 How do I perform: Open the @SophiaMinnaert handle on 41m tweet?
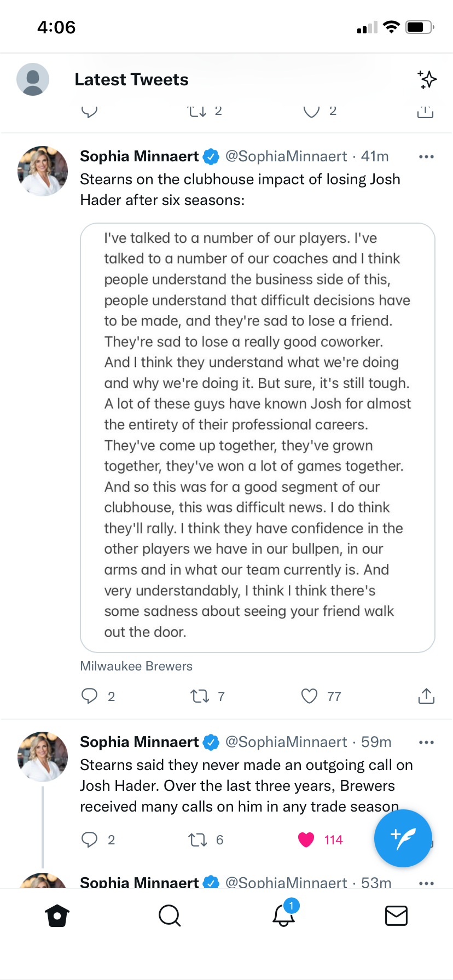(286, 156)
